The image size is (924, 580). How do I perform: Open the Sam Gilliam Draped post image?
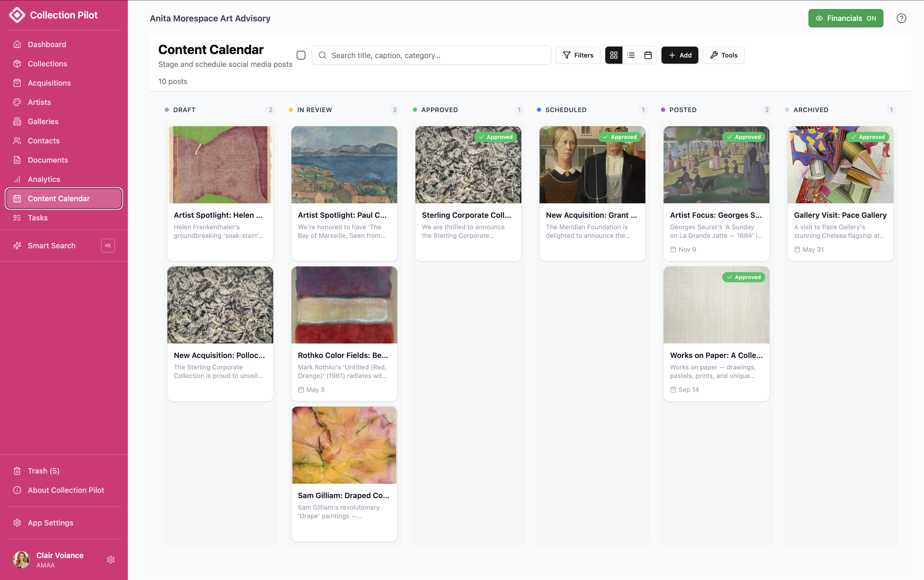point(344,445)
